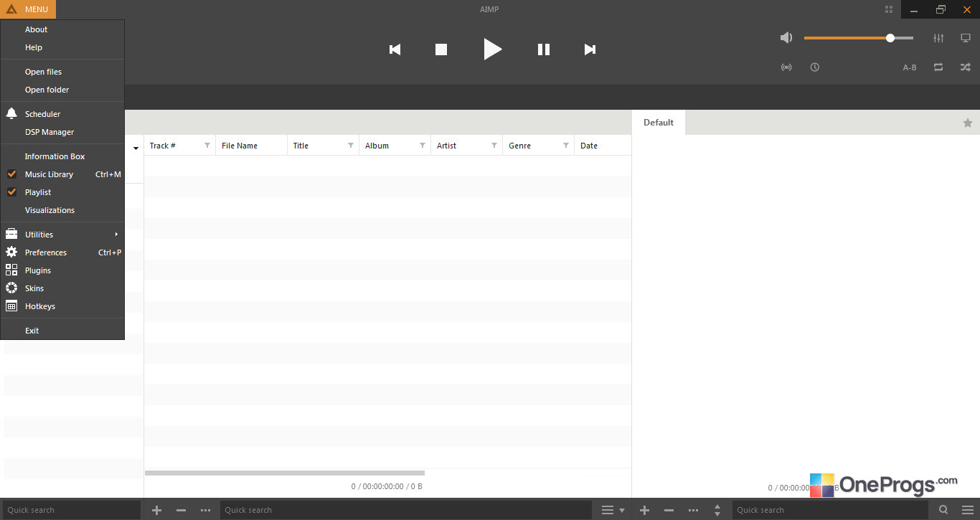Select Visualizations in the menu
Screen dimensions: 980x520
[62, 210]
